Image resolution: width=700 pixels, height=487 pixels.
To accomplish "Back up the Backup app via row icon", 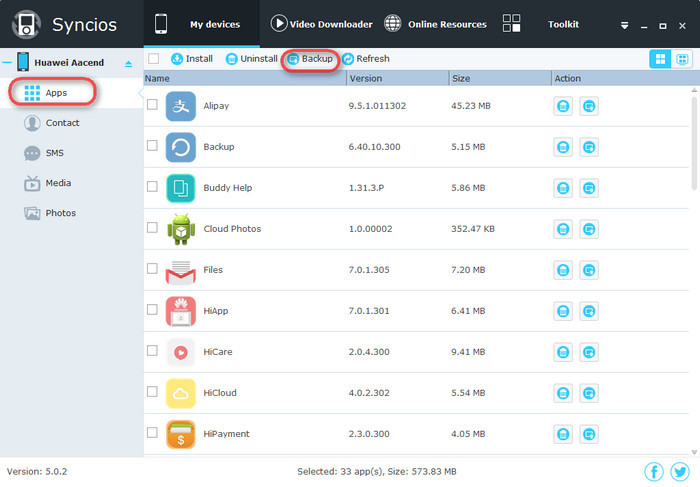I will click(x=589, y=147).
